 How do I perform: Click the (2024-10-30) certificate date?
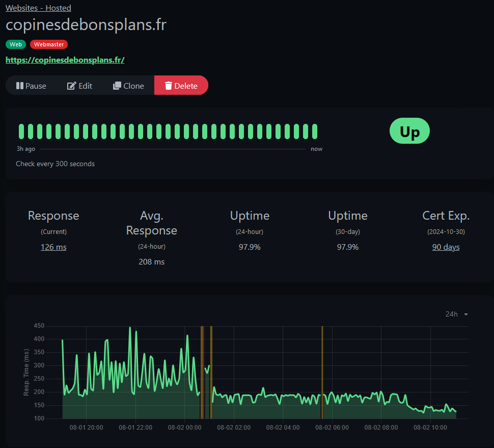[x=446, y=232]
